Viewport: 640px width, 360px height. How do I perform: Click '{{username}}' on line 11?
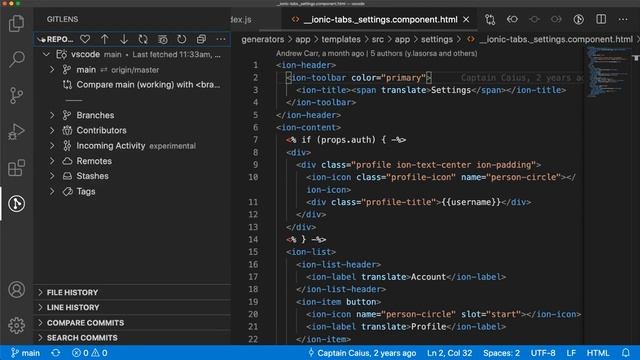[471, 202]
